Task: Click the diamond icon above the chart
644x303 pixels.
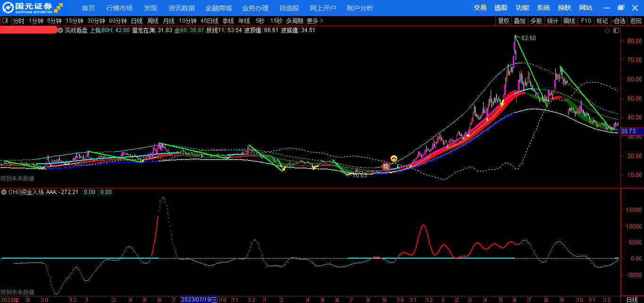Action: [607, 30]
